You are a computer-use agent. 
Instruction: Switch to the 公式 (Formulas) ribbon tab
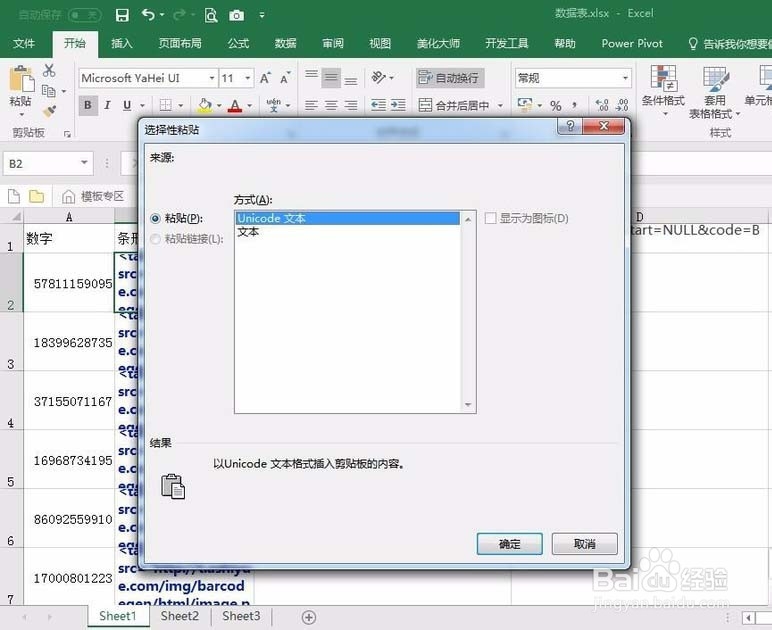click(x=238, y=43)
